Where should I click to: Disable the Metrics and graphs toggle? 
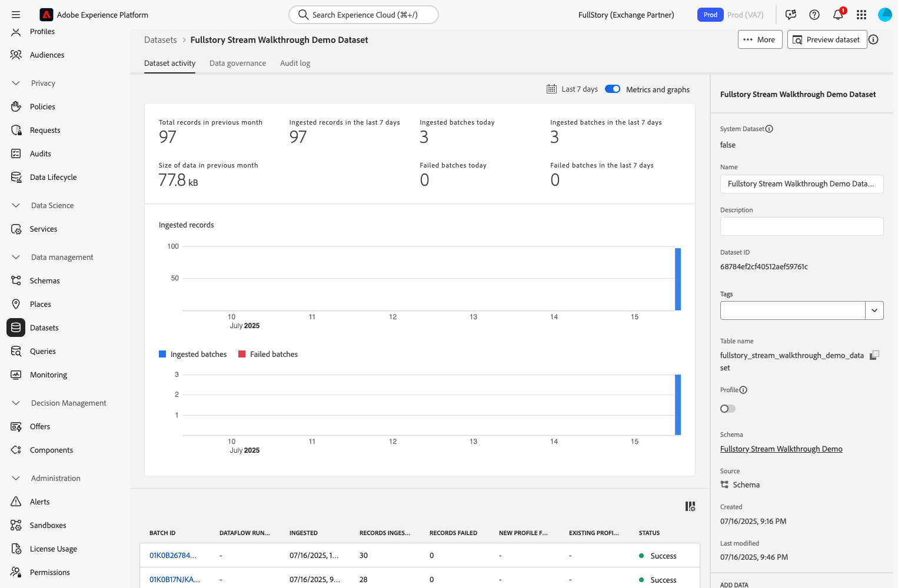click(x=613, y=89)
